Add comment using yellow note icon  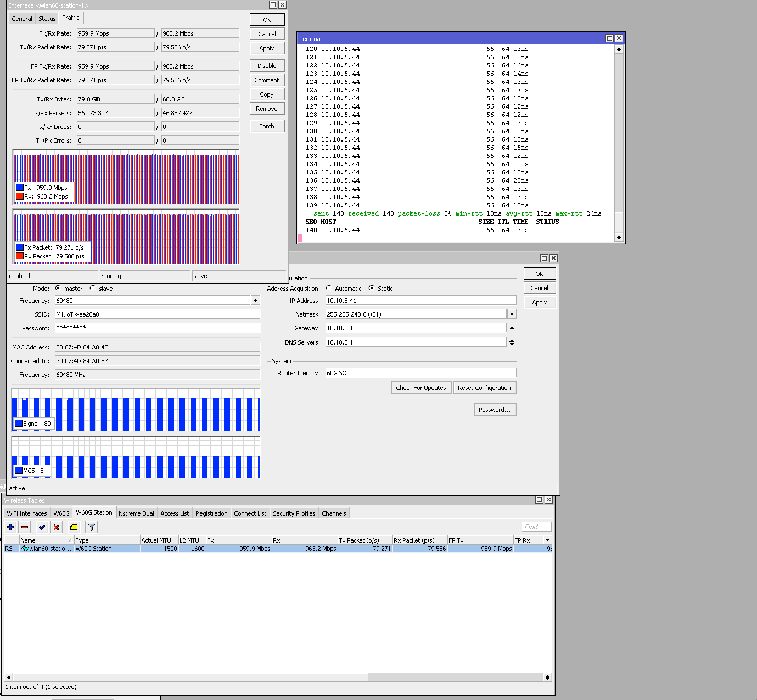[x=74, y=527]
